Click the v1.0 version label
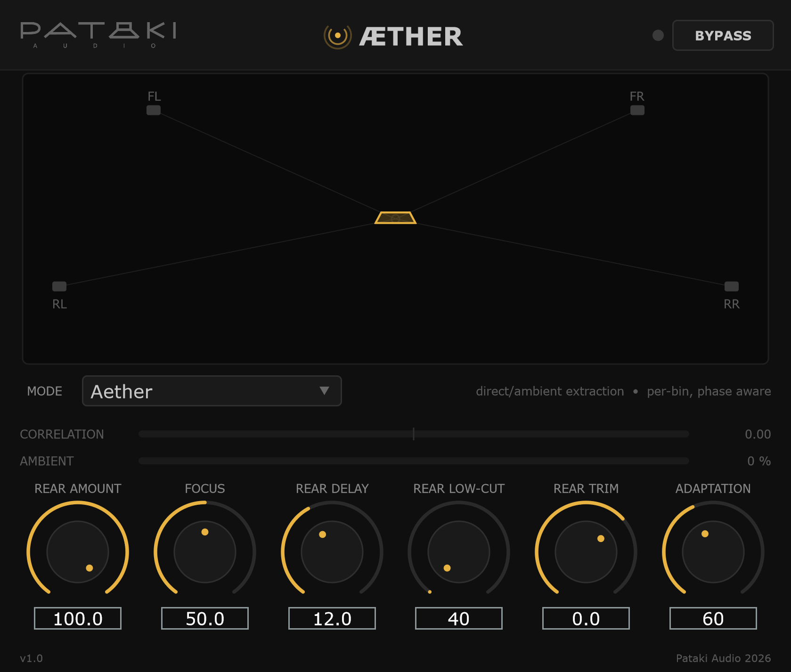The height and width of the screenshot is (672, 791). (31, 658)
